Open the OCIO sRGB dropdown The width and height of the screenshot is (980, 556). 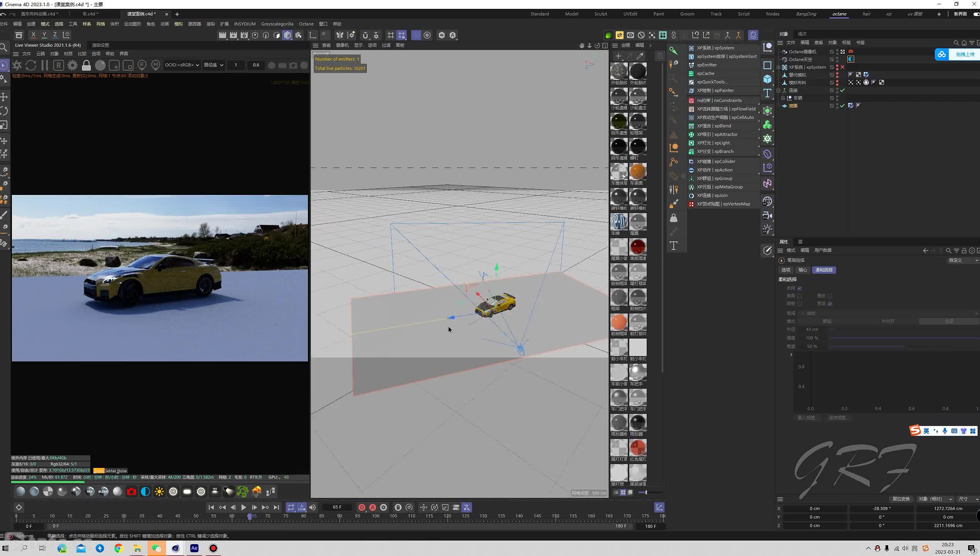(x=182, y=65)
